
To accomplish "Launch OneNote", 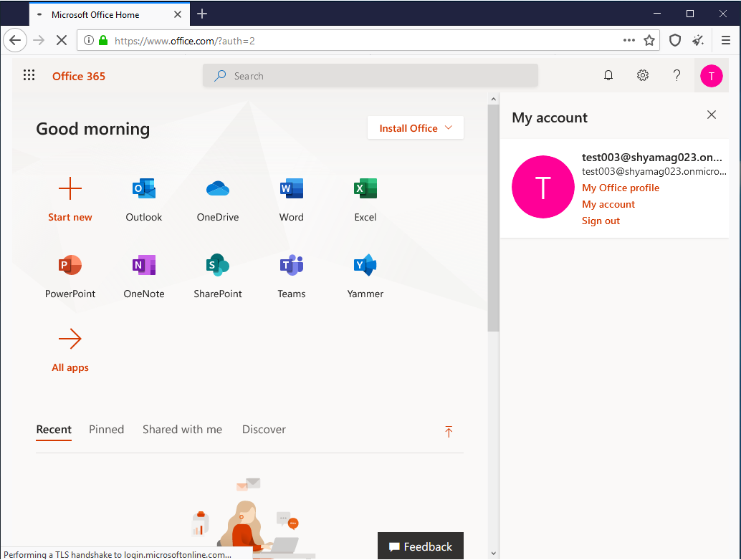I will (x=143, y=276).
